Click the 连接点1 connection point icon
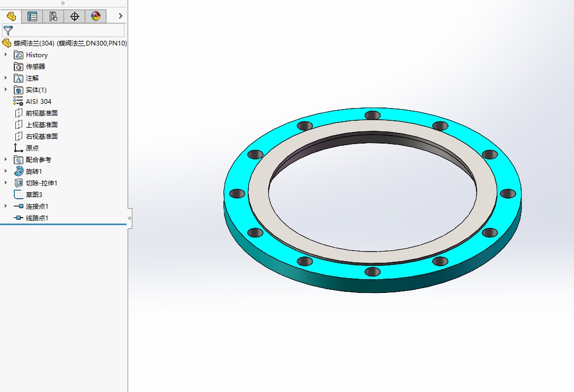The image size is (574, 392). coord(19,206)
